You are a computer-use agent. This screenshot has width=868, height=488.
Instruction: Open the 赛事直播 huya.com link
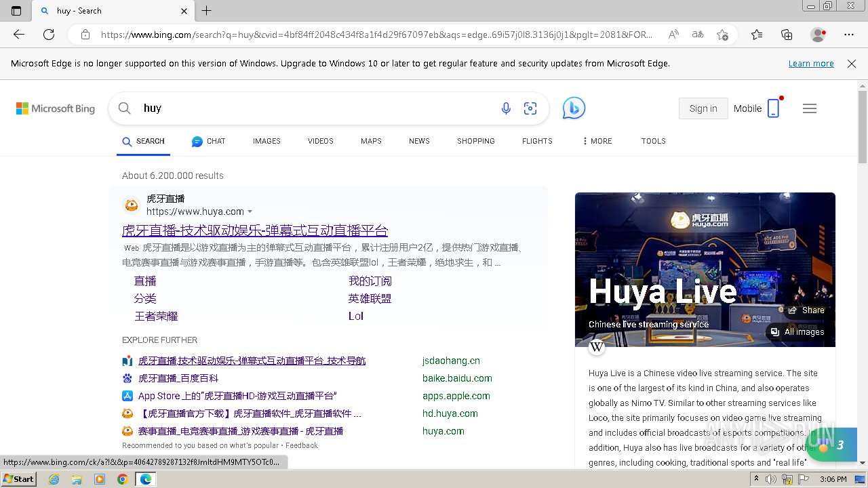(x=241, y=431)
